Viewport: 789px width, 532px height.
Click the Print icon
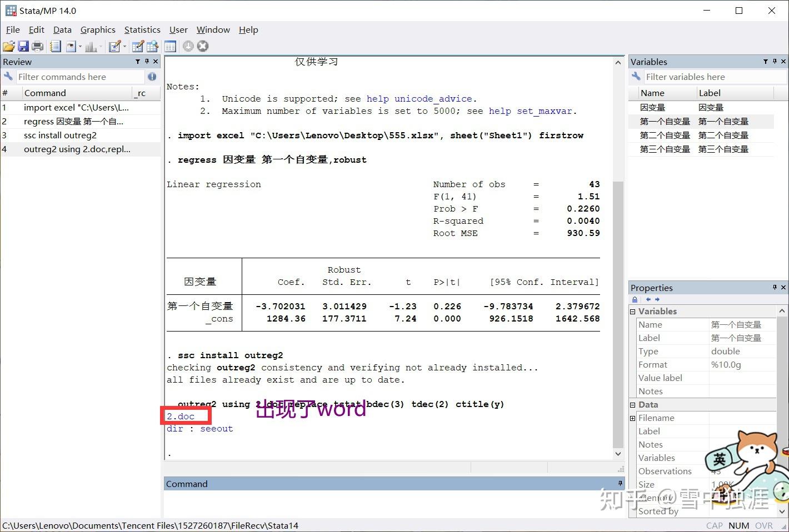(x=37, y=46)
